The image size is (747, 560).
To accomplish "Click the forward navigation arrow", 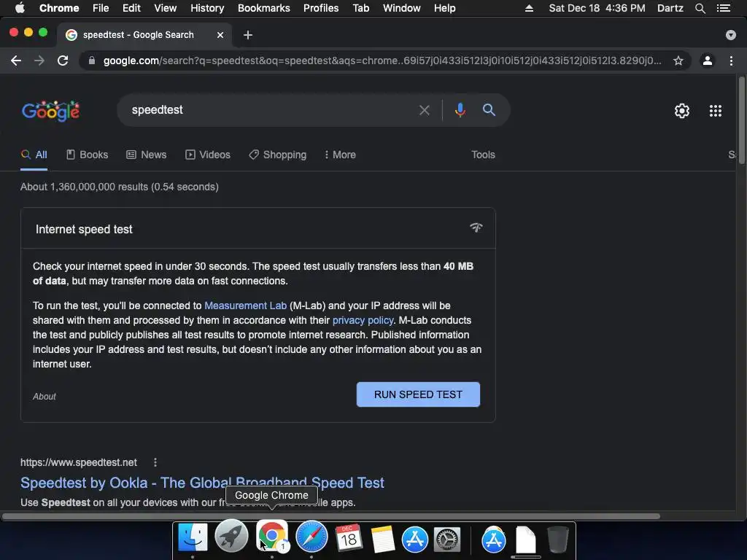I will tap(39, 61).
